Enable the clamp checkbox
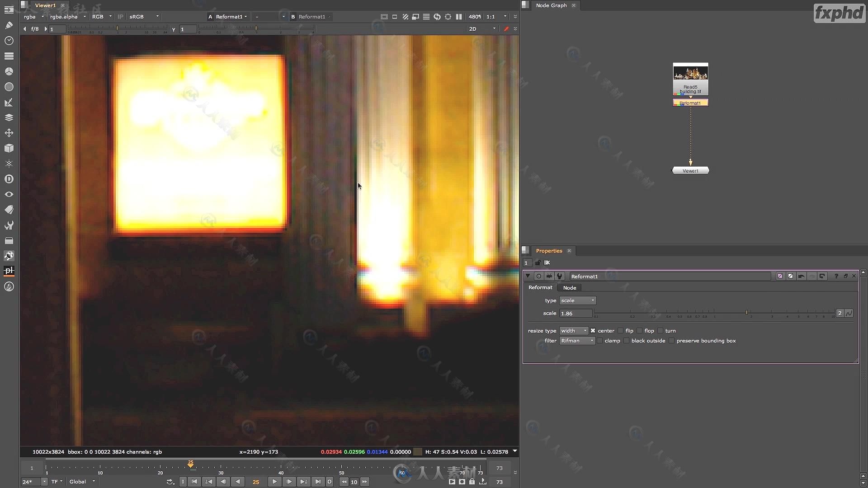This screenshot has width=868, height=488. (x=599, y=341)
